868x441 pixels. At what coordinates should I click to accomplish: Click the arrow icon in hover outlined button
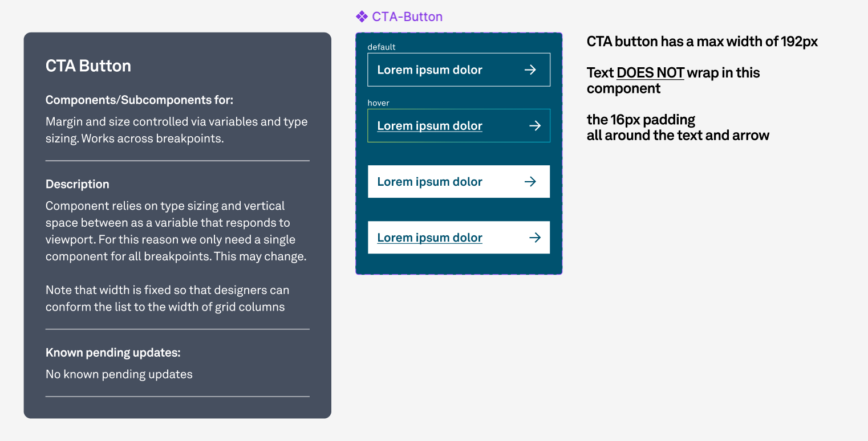[535, 125]
